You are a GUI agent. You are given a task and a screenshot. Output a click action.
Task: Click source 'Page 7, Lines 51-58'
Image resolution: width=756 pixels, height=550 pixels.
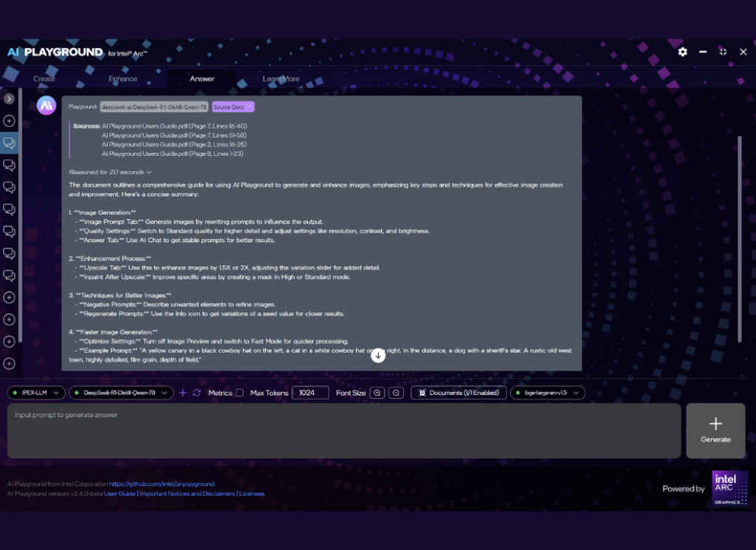coord(174,135)
